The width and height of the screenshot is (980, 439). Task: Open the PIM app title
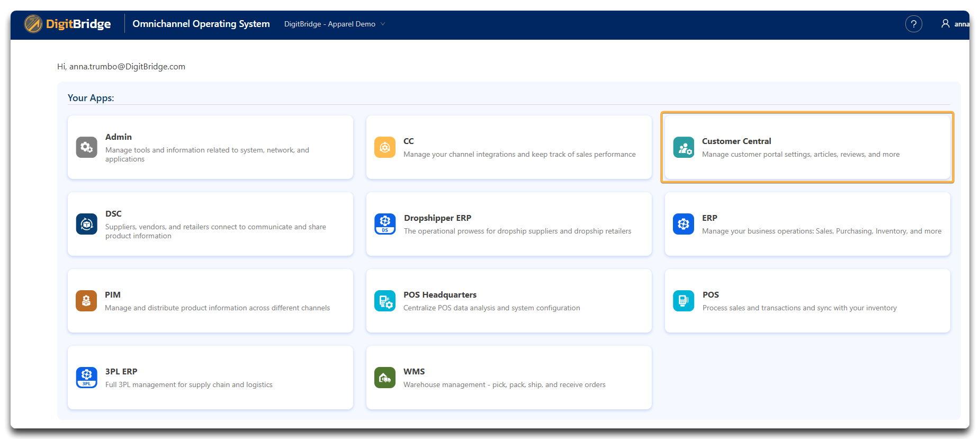click(113, 294)
